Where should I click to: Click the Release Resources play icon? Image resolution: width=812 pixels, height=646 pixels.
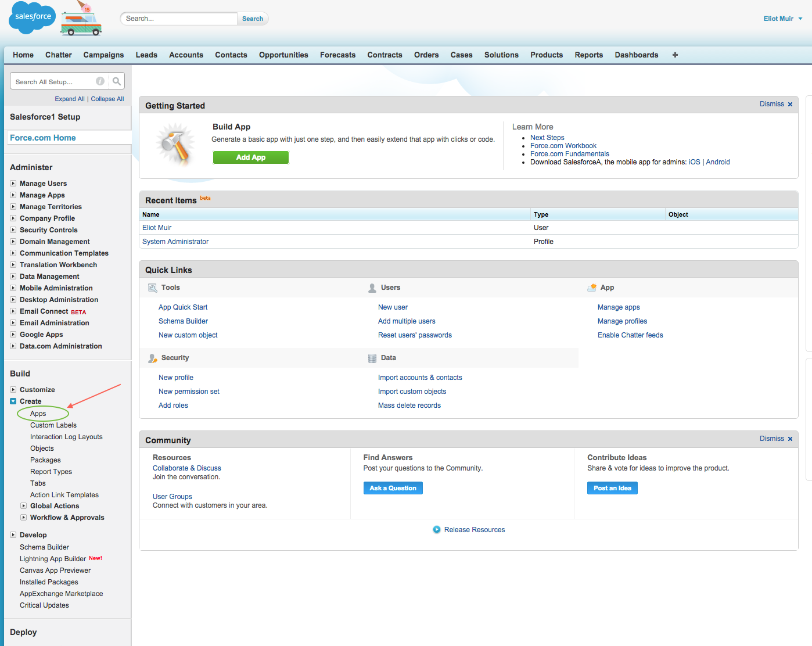click(437, 530)
